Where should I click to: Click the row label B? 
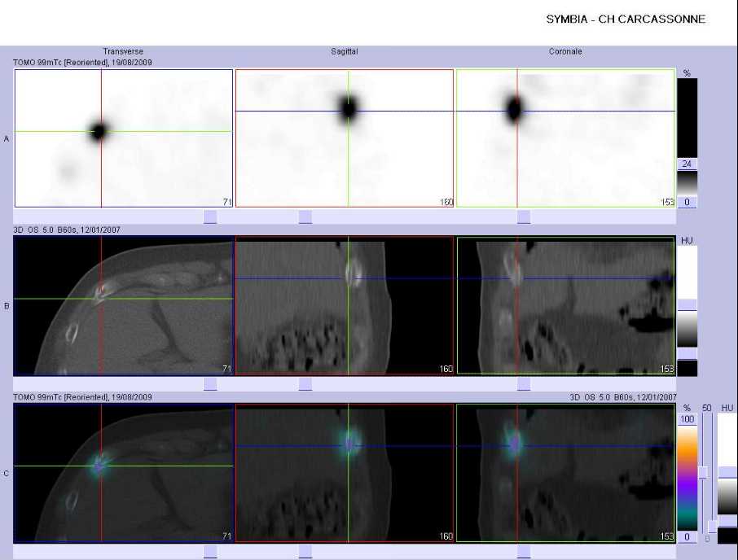pos(7,305)
